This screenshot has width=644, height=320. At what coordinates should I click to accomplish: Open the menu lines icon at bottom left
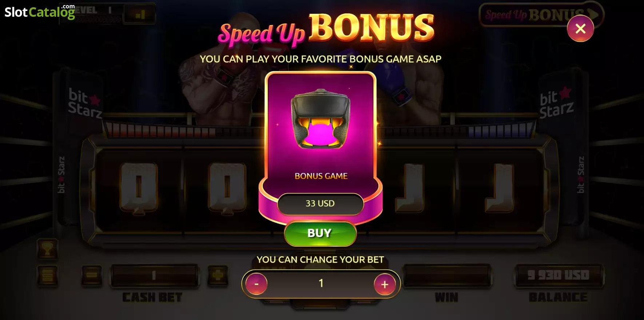[x=47, y=275]
